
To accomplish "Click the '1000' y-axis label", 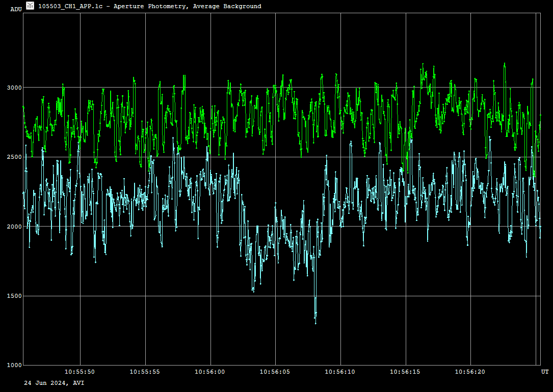I will click(x=14, y=365).
